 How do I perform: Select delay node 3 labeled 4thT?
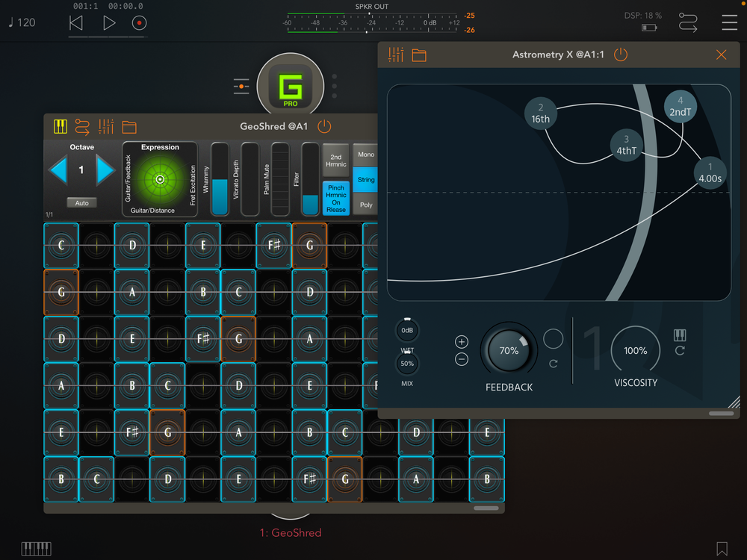point(627,146)
